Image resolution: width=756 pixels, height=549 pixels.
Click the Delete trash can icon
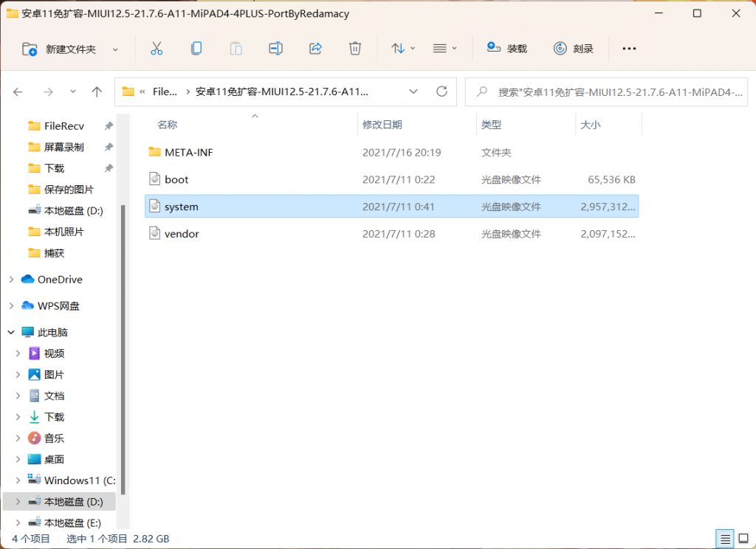[x=355, y=49]
